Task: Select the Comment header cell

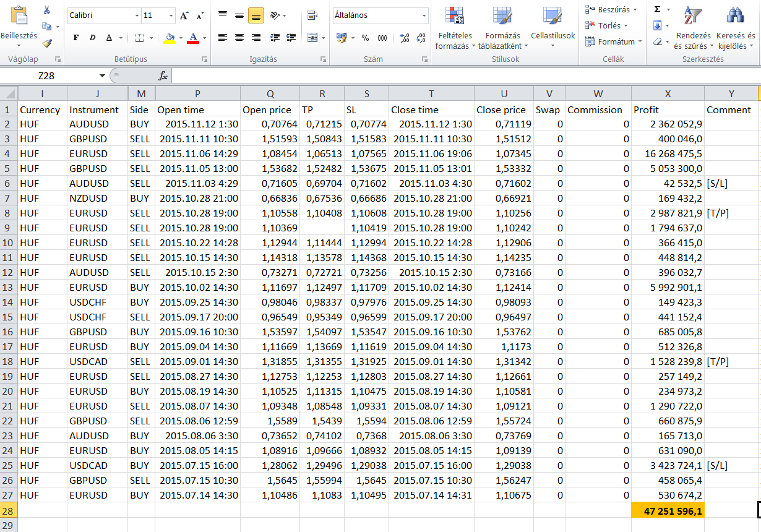Action: tap(732, 109)
